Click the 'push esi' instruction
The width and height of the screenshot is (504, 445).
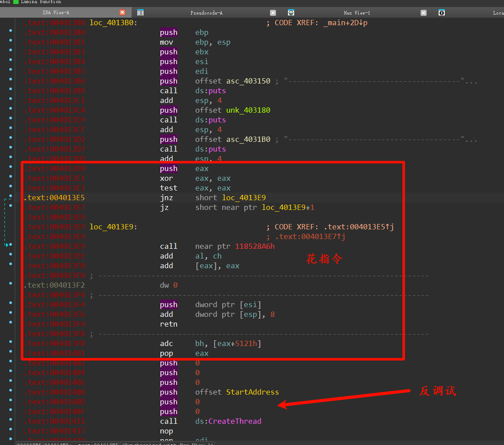(184, 62)
